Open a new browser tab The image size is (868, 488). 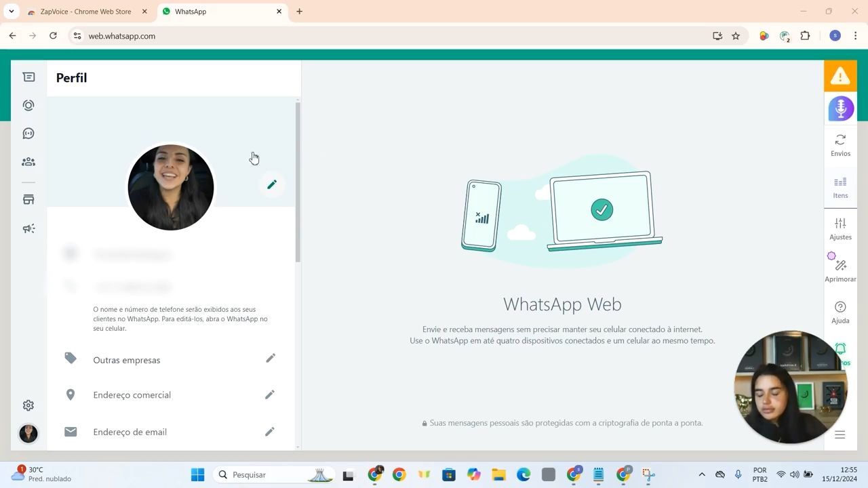pos(300,12)
